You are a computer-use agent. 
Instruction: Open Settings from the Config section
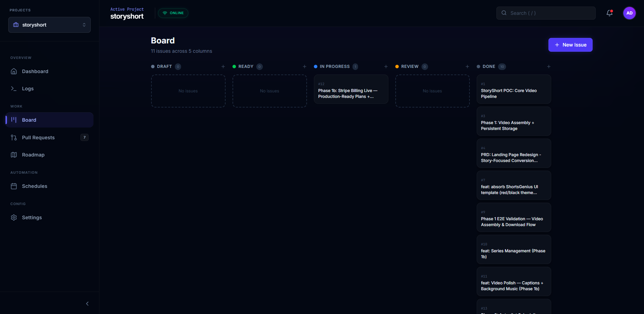click(32, 217)
